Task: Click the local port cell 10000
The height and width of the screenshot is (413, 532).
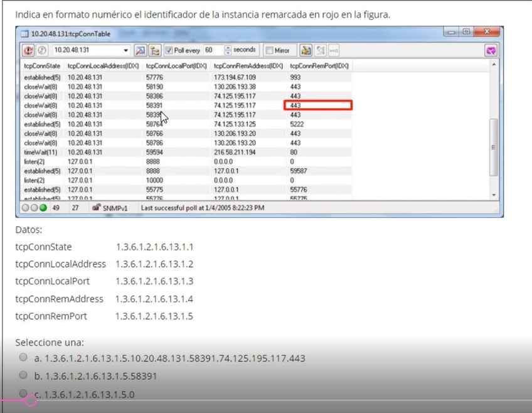Action: (154, 180)
